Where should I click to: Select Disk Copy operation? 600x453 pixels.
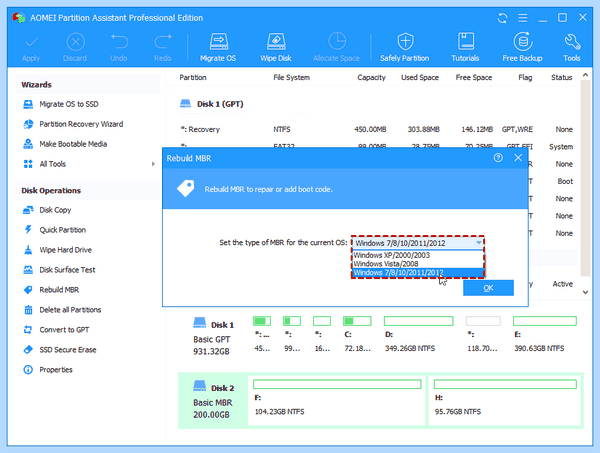pyautogui.click(x=55, y=210)
